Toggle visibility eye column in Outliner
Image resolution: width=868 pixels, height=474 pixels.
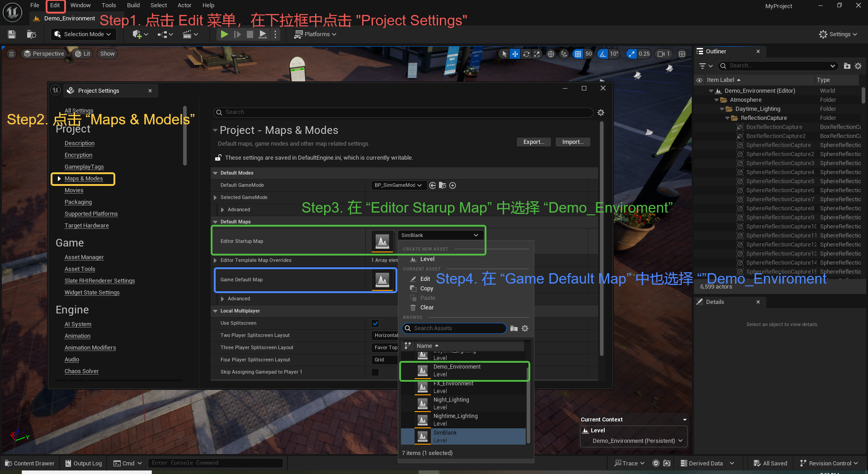coord(699,80)
